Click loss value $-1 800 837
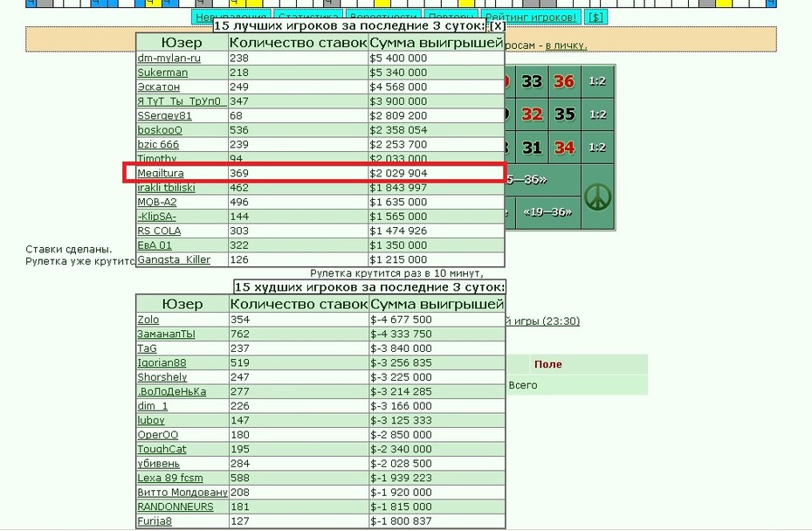812x531 pixels. pyautogui.click(x=402, y=521)
